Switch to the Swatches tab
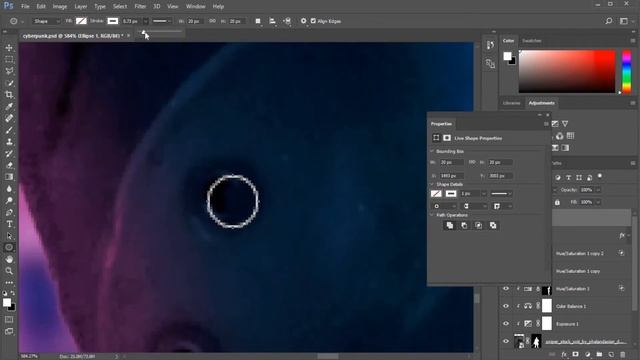The height and width of the screenshot is (360, 640). coord(532,41)
